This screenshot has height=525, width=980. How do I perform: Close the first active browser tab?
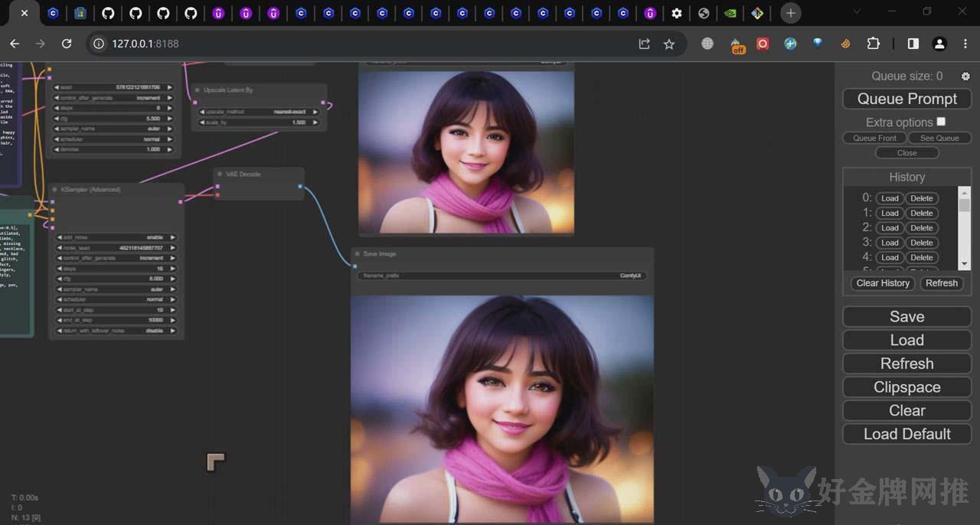tap(24, 13)
